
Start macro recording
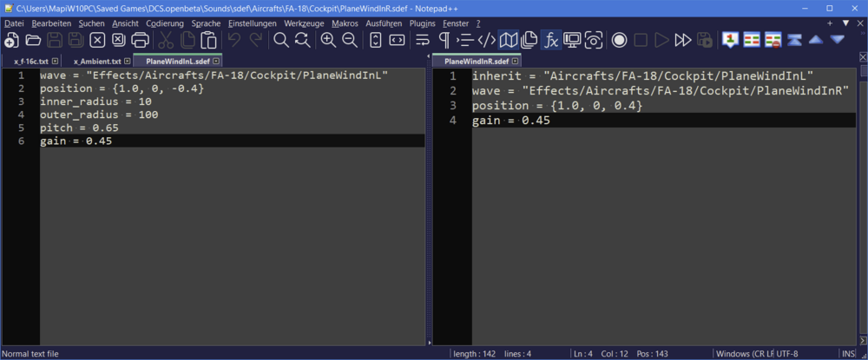tap(620, 40)
